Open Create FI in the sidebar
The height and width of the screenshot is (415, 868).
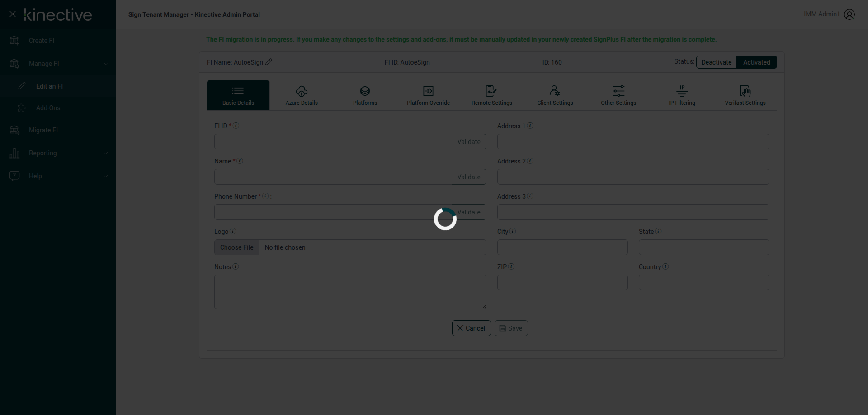pyautogui.click(x=58, y=41)
